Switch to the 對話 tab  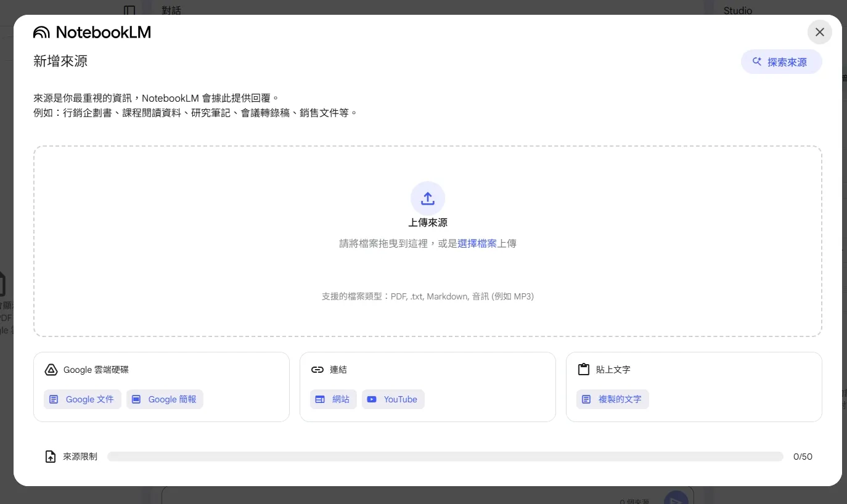pyautogui.click(x=171, y=10)
